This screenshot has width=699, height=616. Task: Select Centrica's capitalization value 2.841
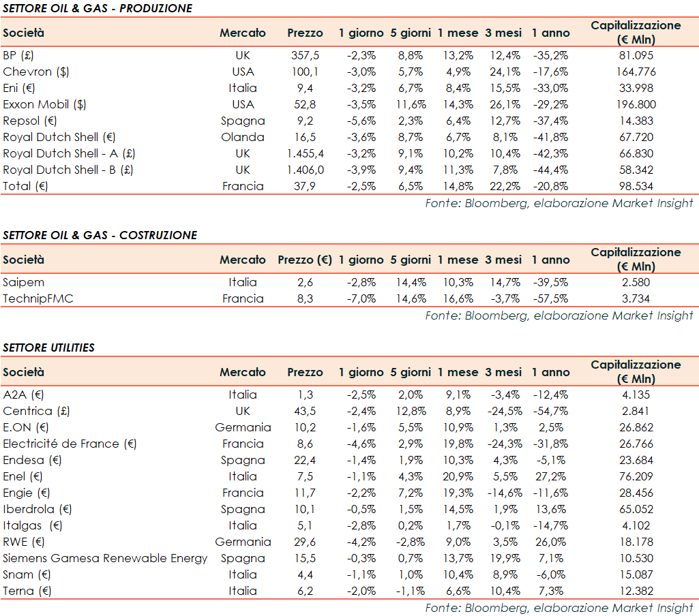[636, 411]
